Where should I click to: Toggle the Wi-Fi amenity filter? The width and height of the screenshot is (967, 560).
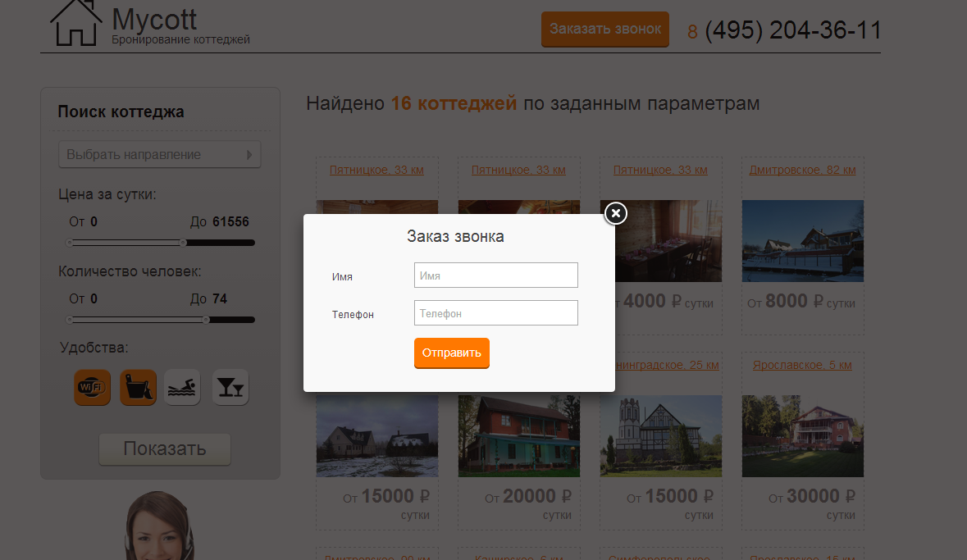pyautogui.click(x=92, y=387)
